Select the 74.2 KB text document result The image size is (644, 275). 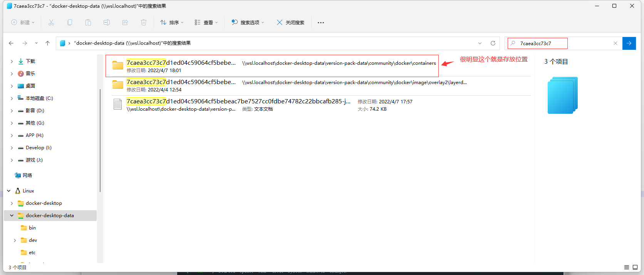coord(321,105)
